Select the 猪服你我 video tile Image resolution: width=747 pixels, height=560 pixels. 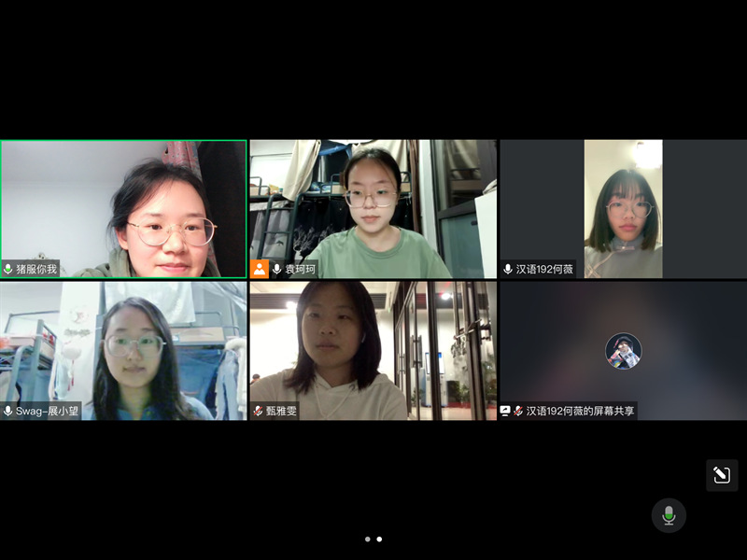pyautogui.click(x=124, y=208)
